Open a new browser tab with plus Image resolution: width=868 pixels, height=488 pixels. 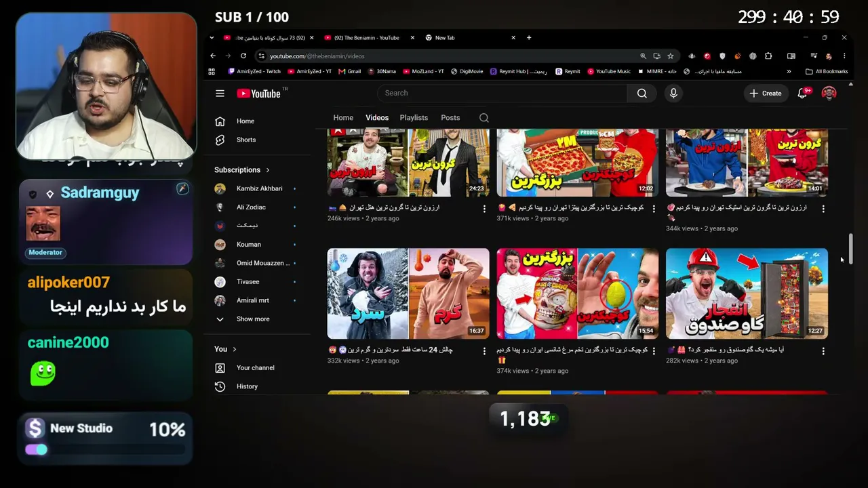[529, 38]
